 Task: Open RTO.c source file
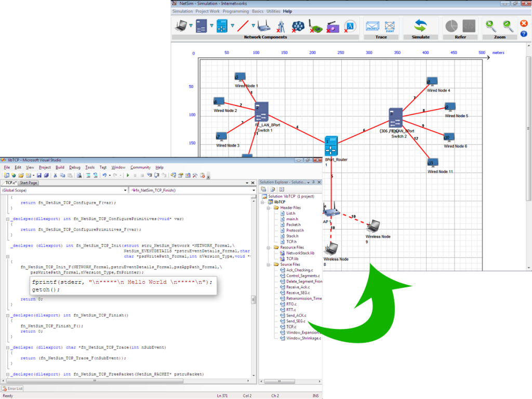tap(291, 304)
